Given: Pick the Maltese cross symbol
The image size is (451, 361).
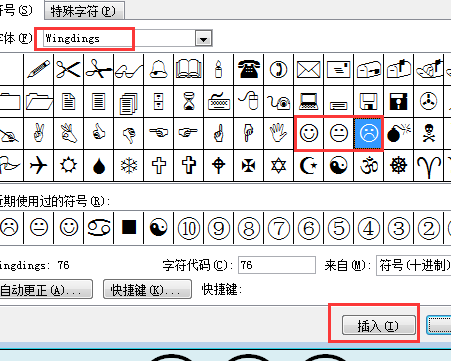Looking at the screenshot, I should click(x=249, y=165).
